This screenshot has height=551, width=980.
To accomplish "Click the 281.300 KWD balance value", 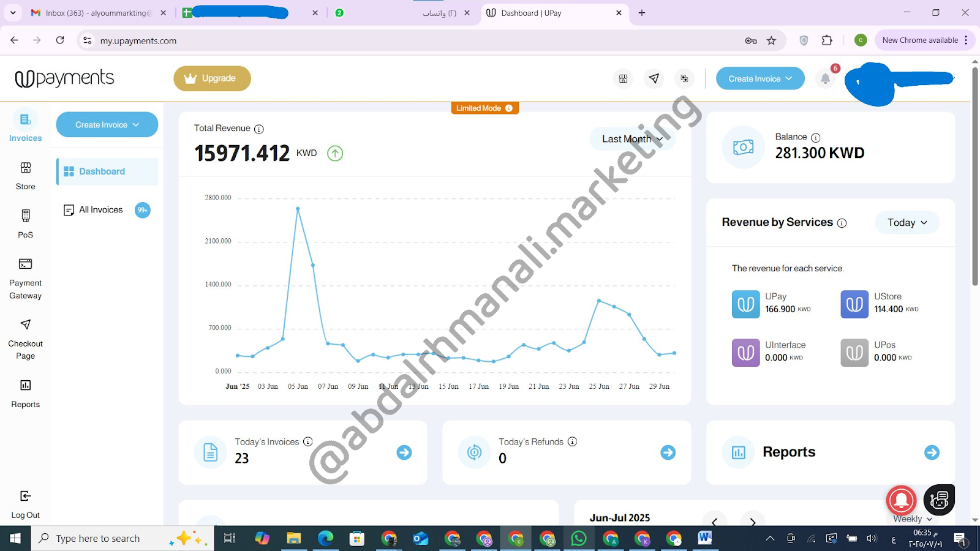I will (820, 153).
